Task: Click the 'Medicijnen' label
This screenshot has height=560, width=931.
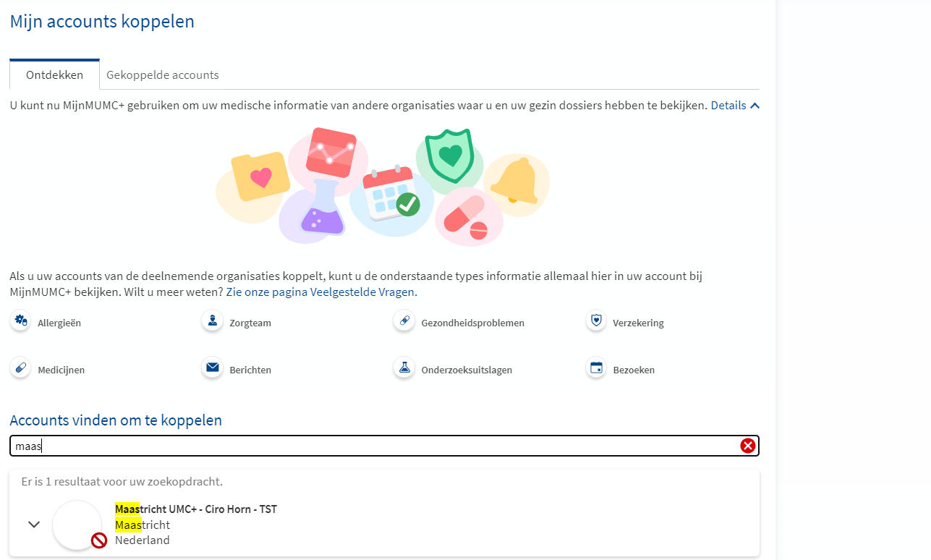Action: 61,370
